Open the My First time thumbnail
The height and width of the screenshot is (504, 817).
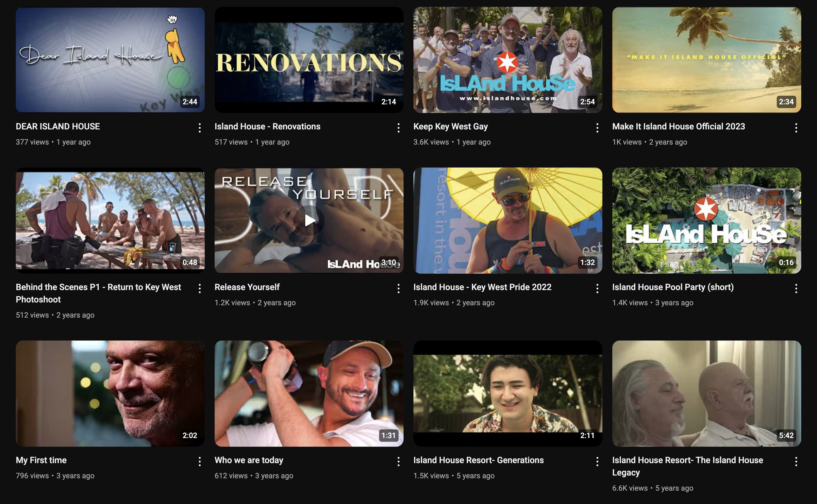click(x=110, y=393)
